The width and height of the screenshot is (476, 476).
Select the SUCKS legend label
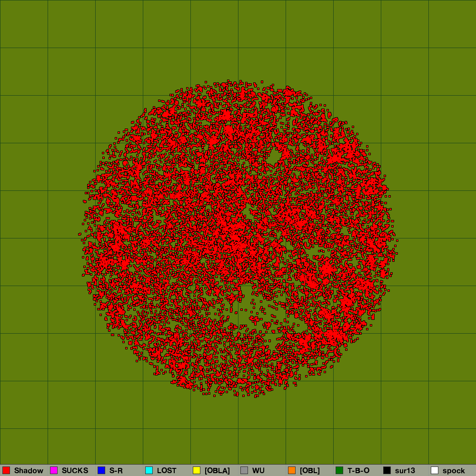(x=75, y=471)
